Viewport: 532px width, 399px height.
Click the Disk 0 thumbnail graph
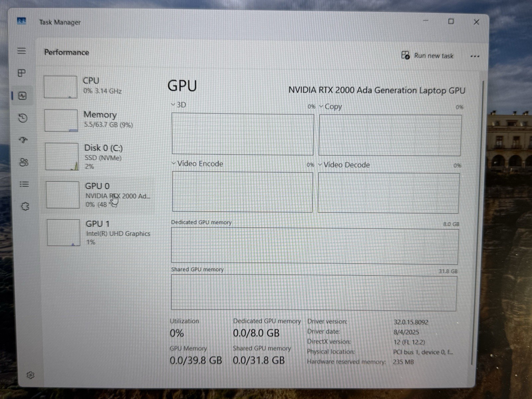coord(62,157)
